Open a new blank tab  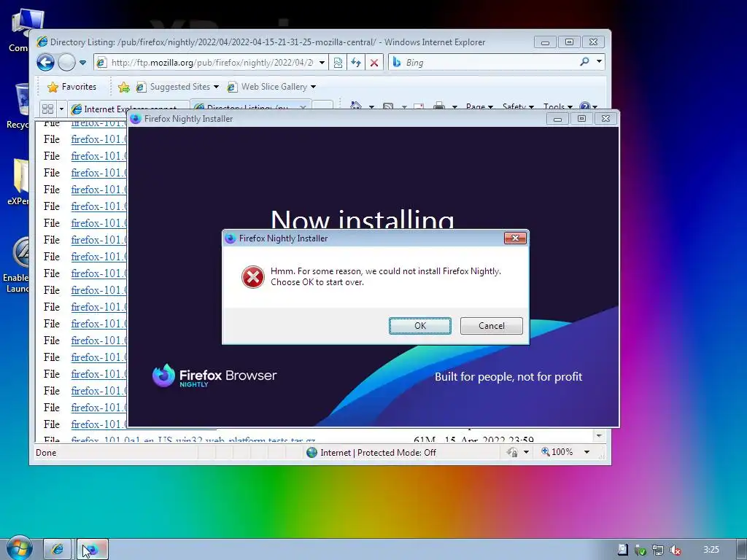click(x=322, y=106)
